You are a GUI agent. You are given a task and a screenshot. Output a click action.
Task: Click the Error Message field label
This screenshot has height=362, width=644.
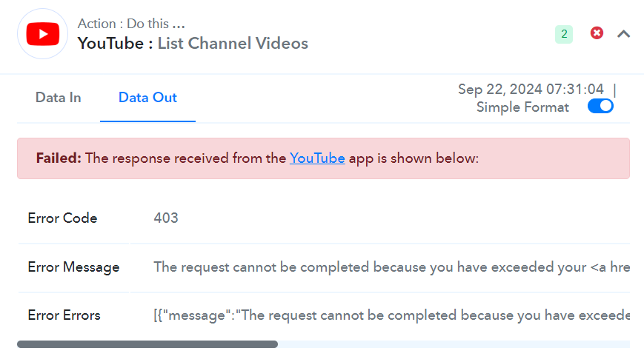tap(73, 267)
